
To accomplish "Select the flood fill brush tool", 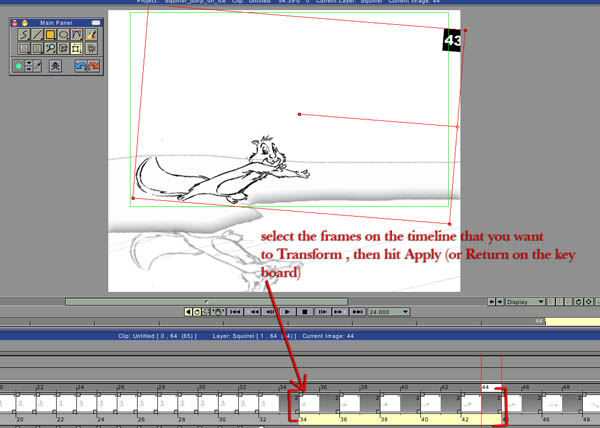I will 91,35.
